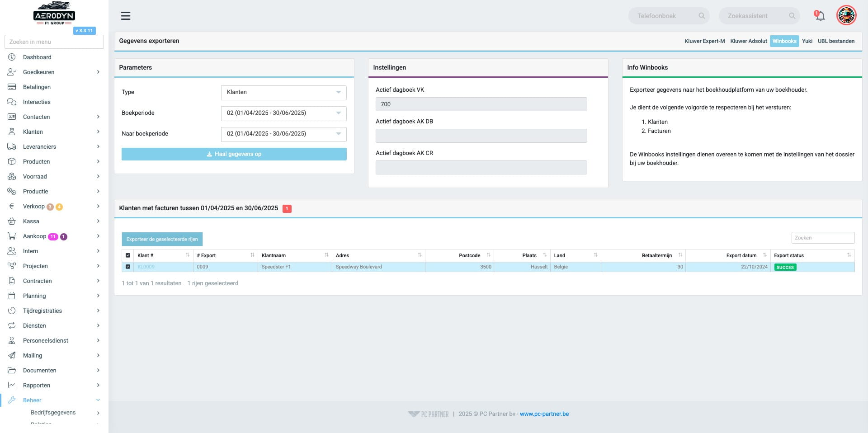Open the hamburger menu toggle
868x433 pixels.
126,16
